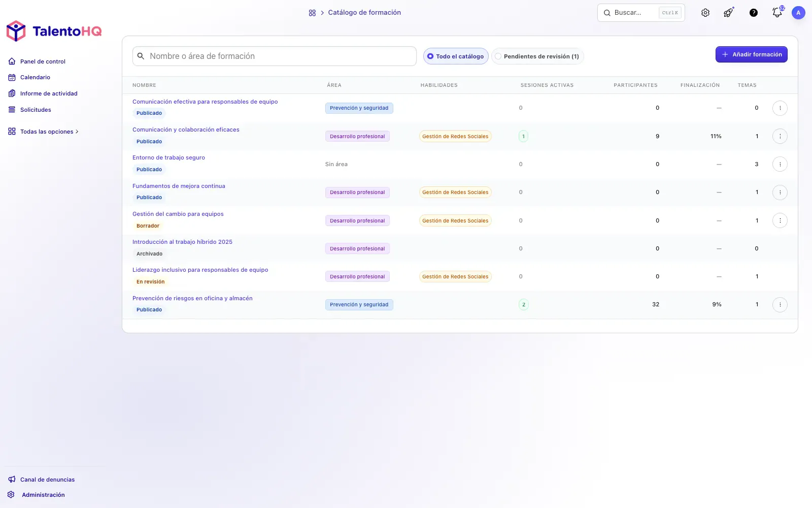812x508 pixels.
Task: Open Introducción al trabajo híbrido 2025
Action: click(x=182, y=242)
